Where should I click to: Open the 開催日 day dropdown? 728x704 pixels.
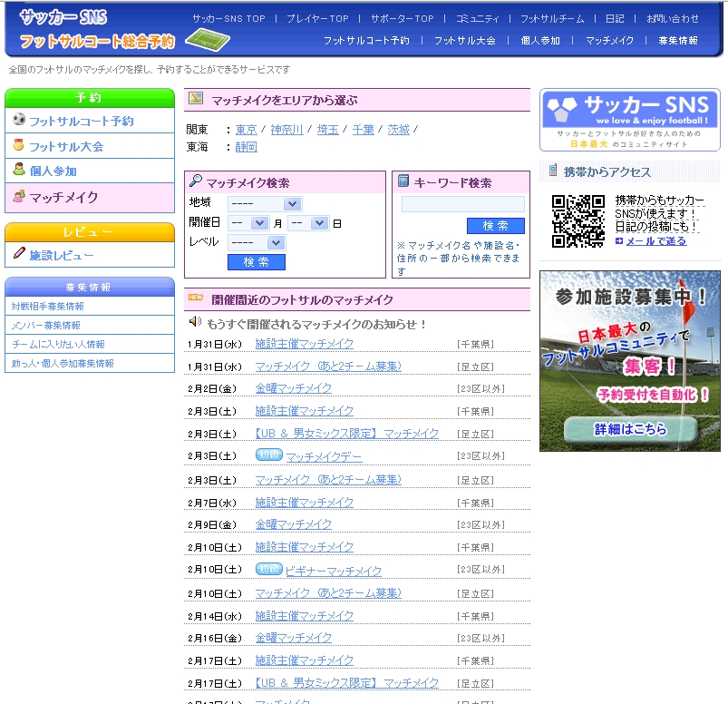pyautogui.click(x=308, y=222)
